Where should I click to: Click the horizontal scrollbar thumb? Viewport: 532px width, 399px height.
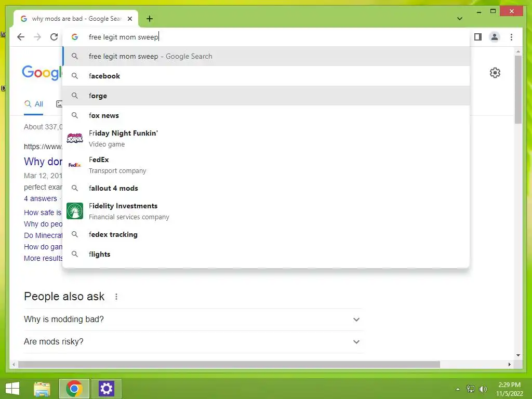click(229, 364)
